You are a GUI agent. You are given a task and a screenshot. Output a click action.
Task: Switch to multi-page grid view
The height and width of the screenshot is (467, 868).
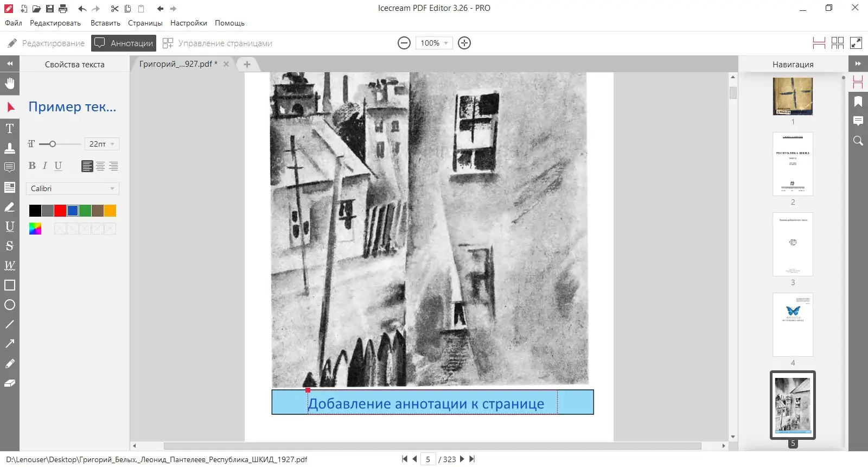[x=838, y=43]
